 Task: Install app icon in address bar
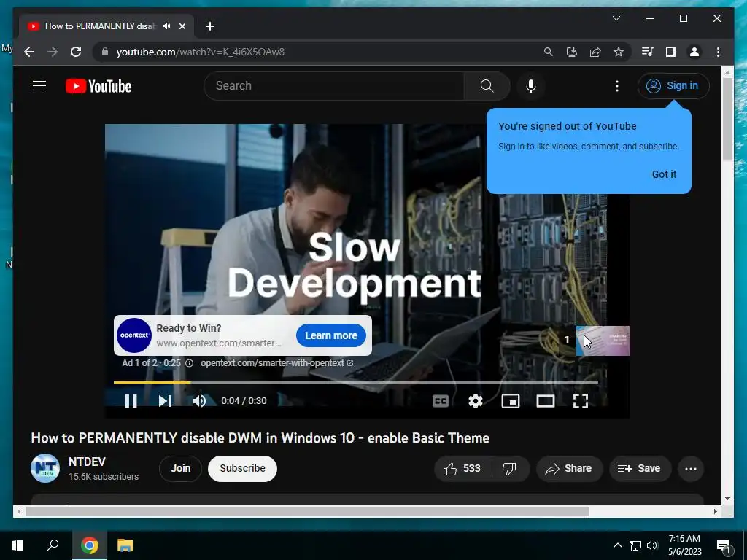coord(572,52)
